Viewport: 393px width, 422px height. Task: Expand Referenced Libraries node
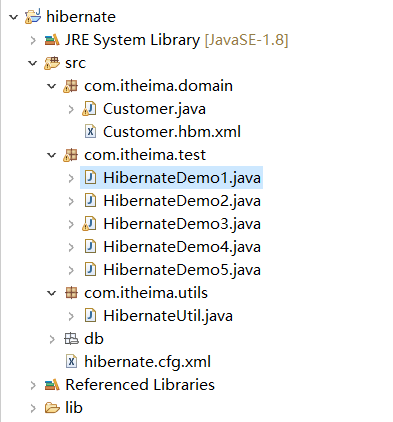(33, 385)
